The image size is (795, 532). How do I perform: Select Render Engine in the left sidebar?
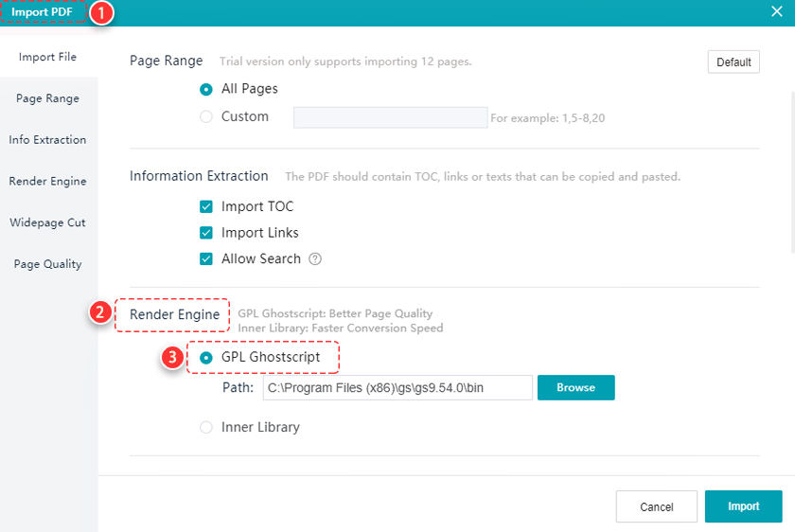point(48,181)
